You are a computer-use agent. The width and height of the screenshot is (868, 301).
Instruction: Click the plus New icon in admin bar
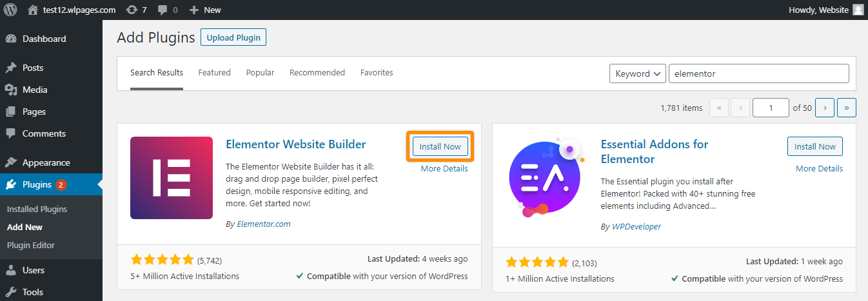point(193,10)
